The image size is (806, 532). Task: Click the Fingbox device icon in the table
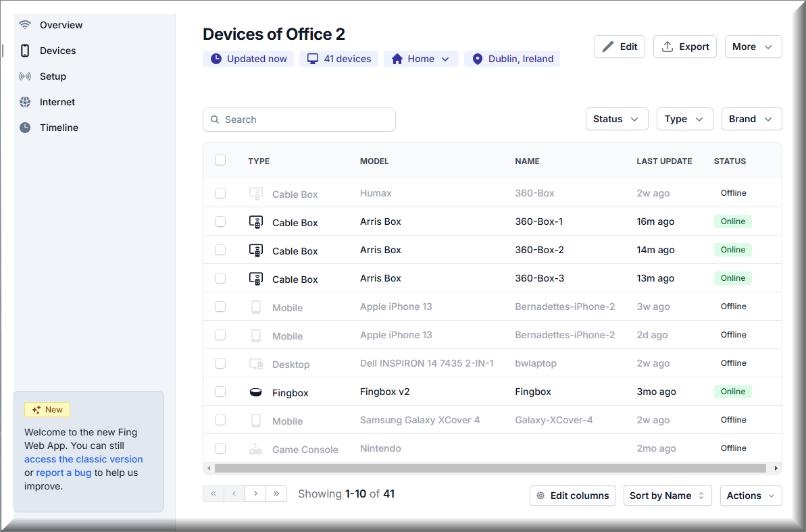256,392
